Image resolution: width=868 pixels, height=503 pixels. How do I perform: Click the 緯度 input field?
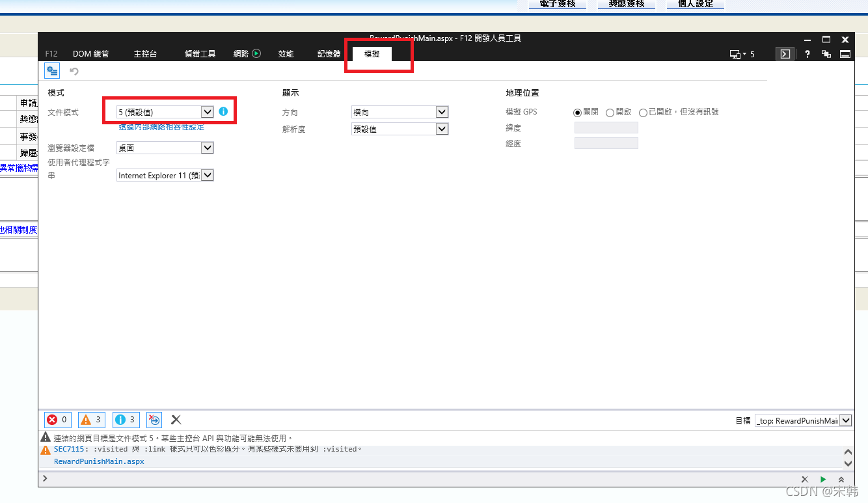[x=606, y=128]
